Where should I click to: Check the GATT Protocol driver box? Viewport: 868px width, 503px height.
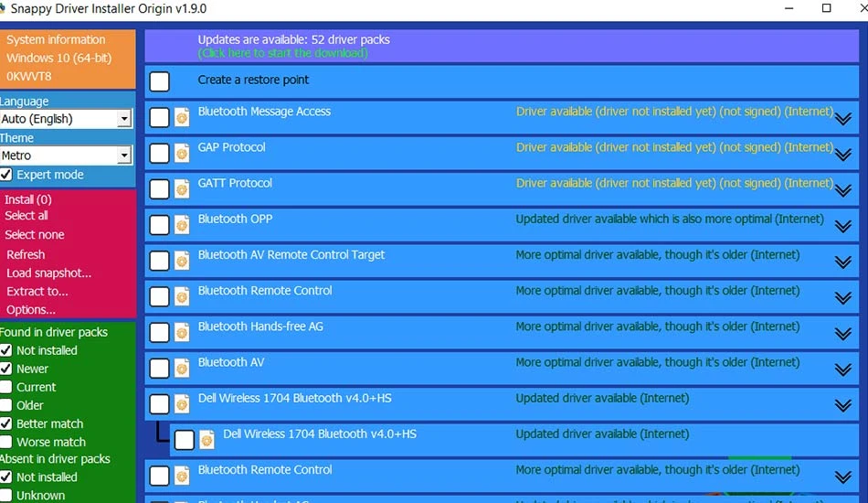pyautogui.click(x=159, y=189)
